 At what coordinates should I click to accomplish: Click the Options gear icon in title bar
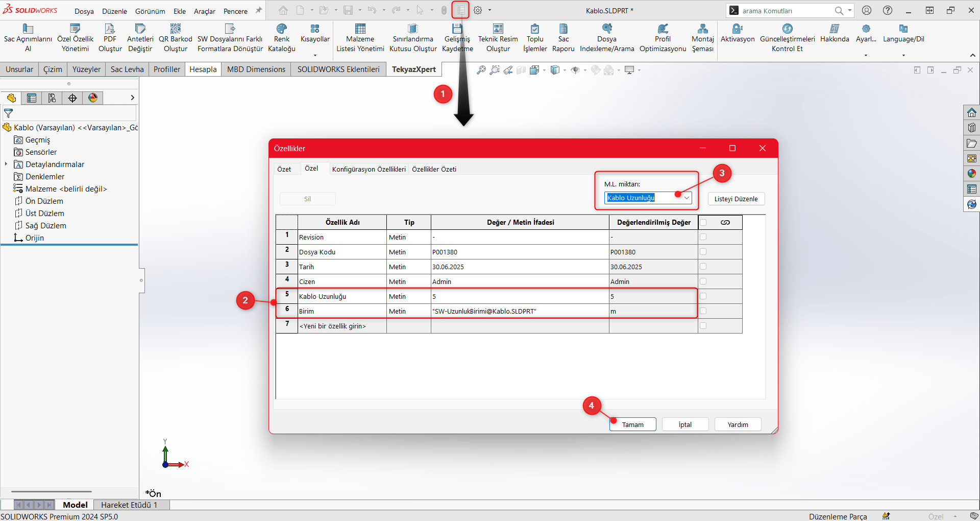pyautogui.click(x=478, y=10)
